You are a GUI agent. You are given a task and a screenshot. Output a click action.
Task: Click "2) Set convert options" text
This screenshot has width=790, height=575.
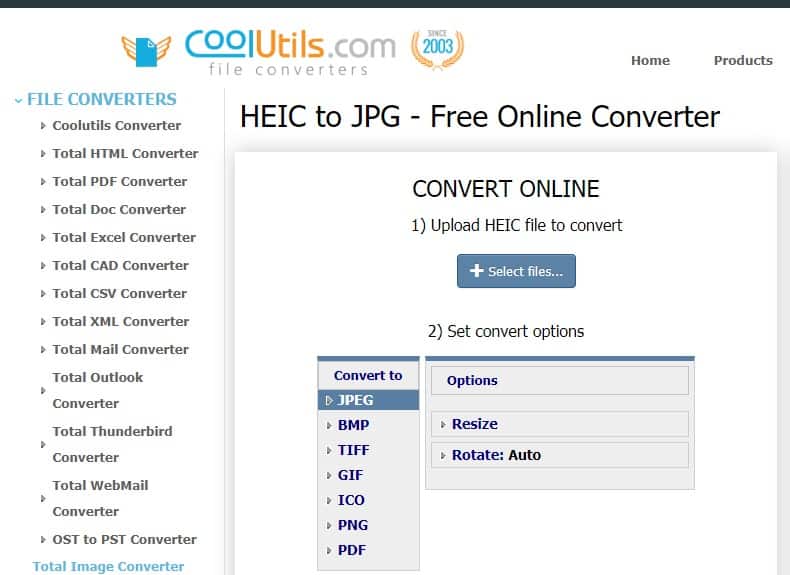tap(506, 332)
